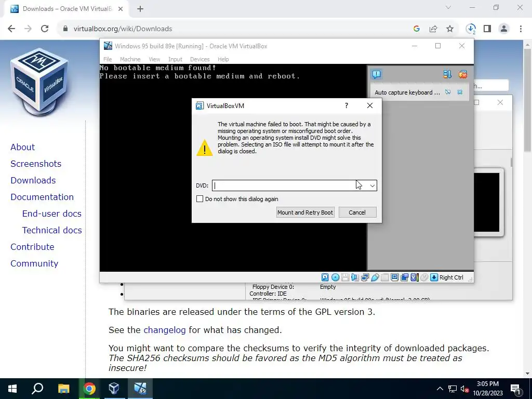Click the Cancel button in dialog
Viewport: 532px width, 399px height.
click(357, 212)
